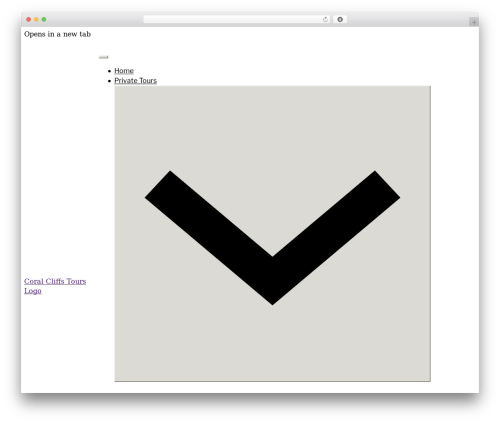Image resolution: width=500 pixels, height=423 pixels.
Task: Click the round download icon beside the address bar
Action: click(x=340, y=20)
